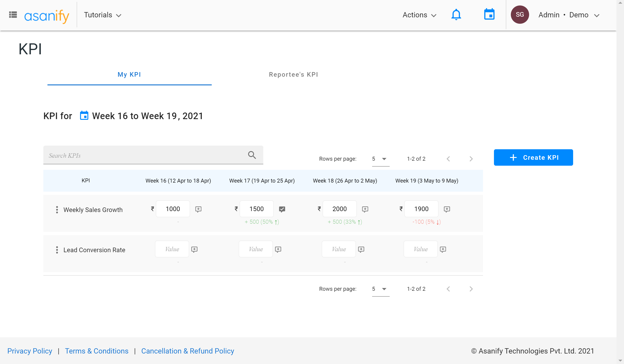Image resolution: width=624 pixels, height=364 pixels.
Task: Open the checked comment on Week 17 value
Action: tap(282, 209)
